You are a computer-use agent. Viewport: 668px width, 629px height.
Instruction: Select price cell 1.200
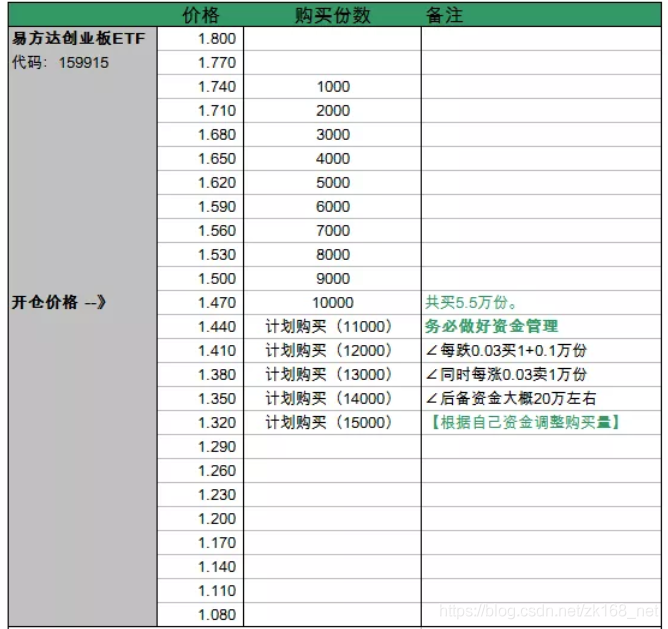coord(200,519)
